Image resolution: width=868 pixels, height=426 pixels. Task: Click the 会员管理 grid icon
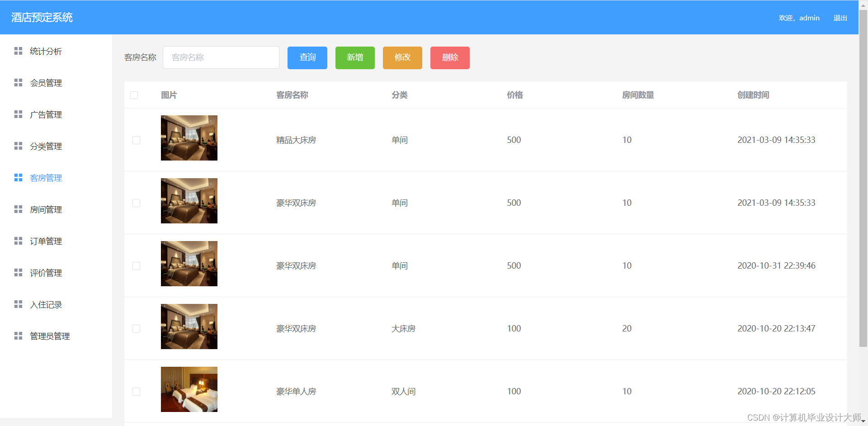(18, 83)
